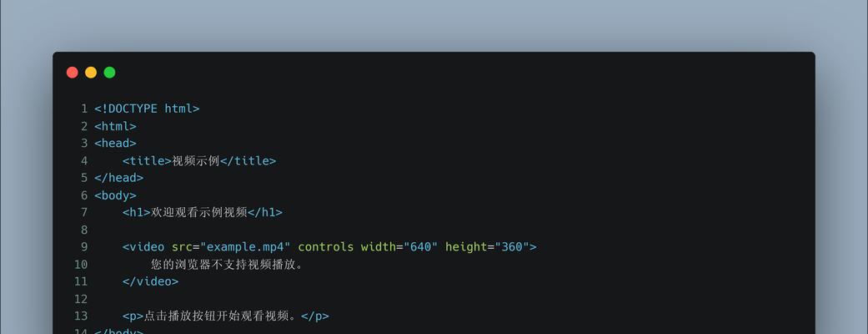This screenshot has width=868, height=334.
Task: Click line number 9 in the gutter
Action: [84, 247]
